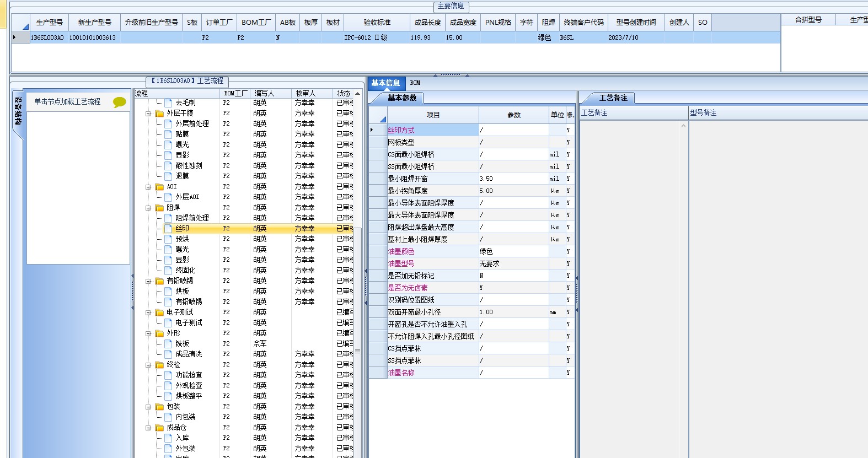Select the 【1B6SL003A0】工艺流程 tab
This screenshot has height=458, width=868.
(187, 81)
